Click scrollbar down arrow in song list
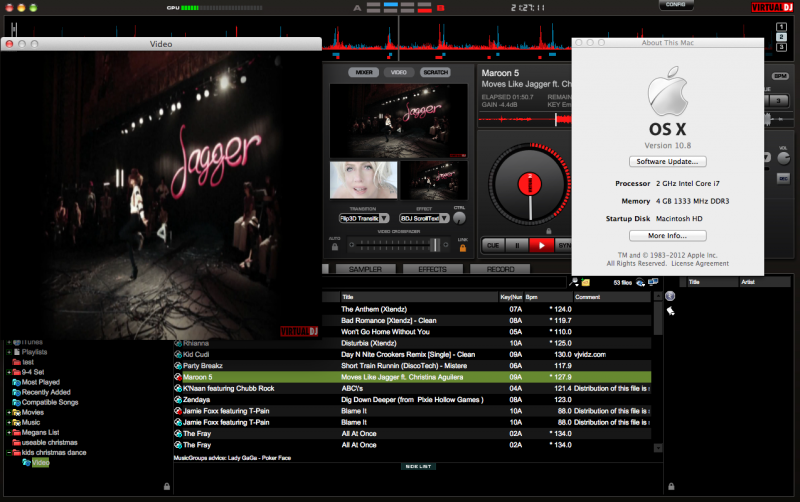 click(658, 448)
